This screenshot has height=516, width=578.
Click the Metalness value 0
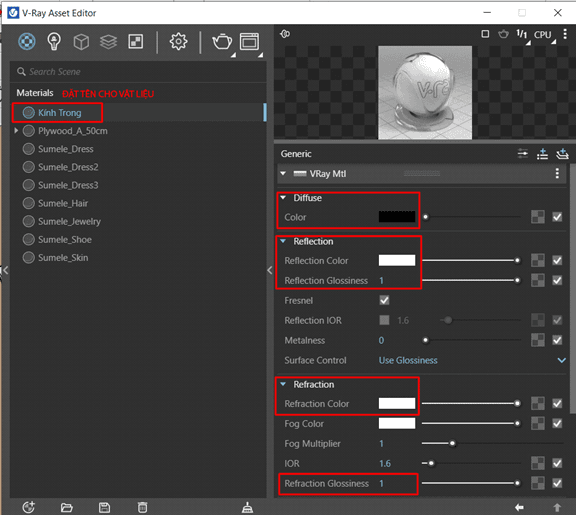pos(382,340)
